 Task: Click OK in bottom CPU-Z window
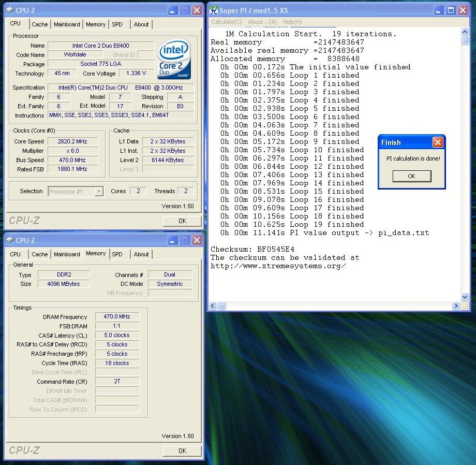tap(182, 451)
